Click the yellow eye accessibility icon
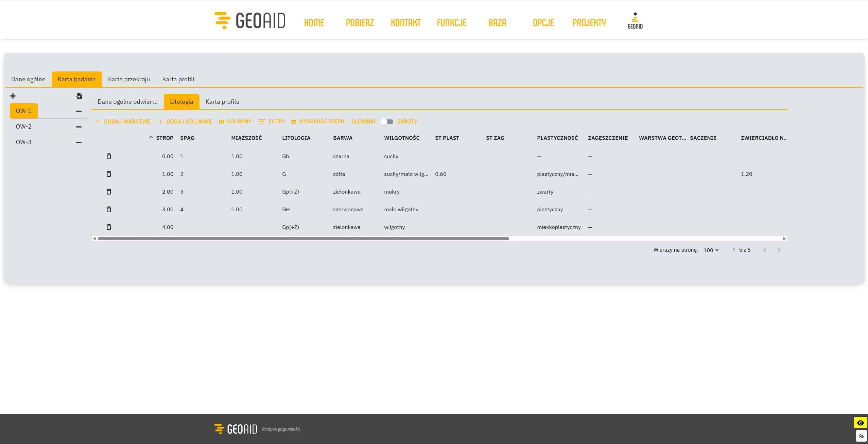The image size is (868, 444). click(861, 423)
